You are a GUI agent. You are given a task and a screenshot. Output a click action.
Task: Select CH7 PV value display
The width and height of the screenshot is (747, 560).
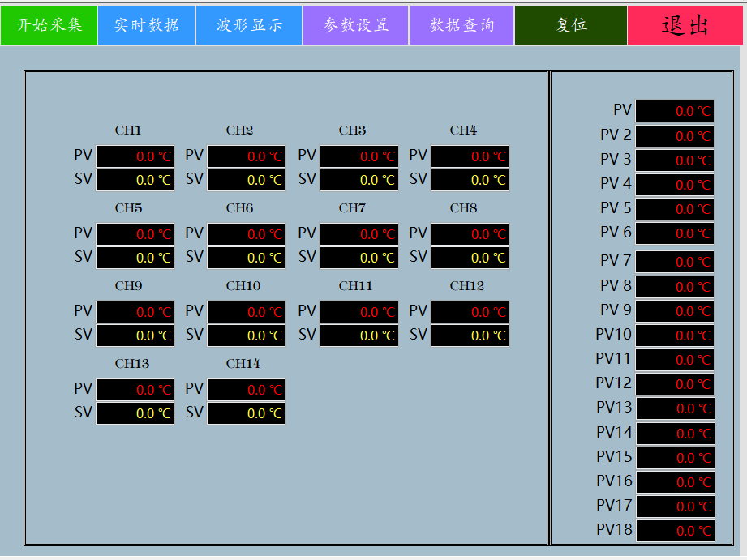[x=359, y=234]
